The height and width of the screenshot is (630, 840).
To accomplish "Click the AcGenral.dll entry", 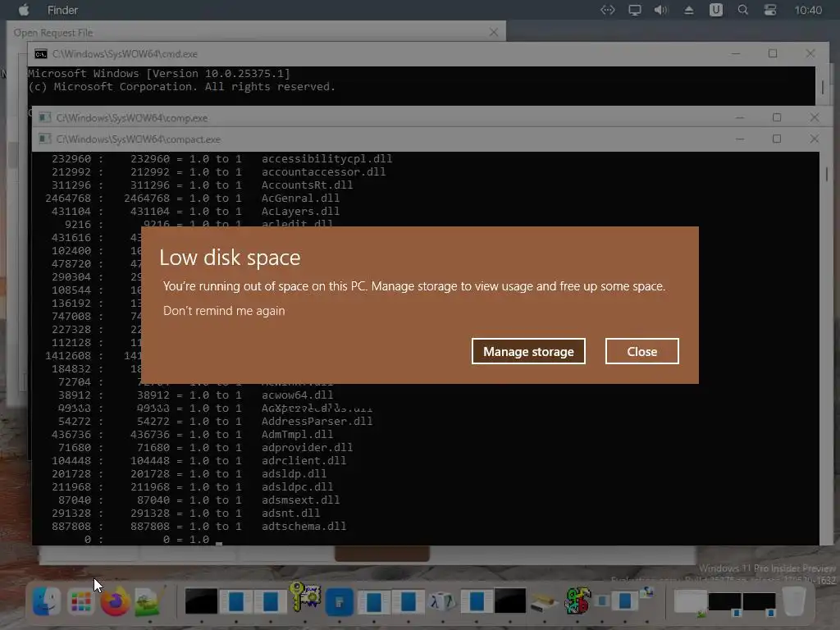I will click(300, 199).
